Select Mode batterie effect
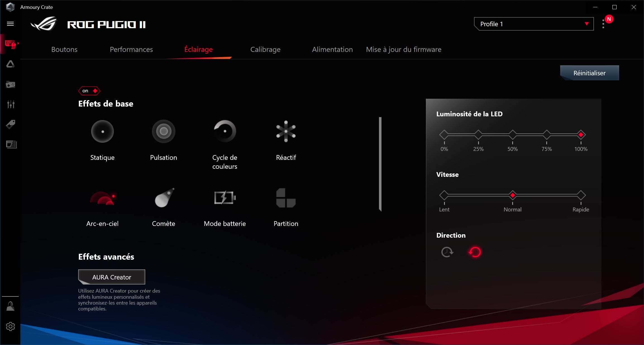Viewport: 644px width, 345px height. click(x=225, y=198)
